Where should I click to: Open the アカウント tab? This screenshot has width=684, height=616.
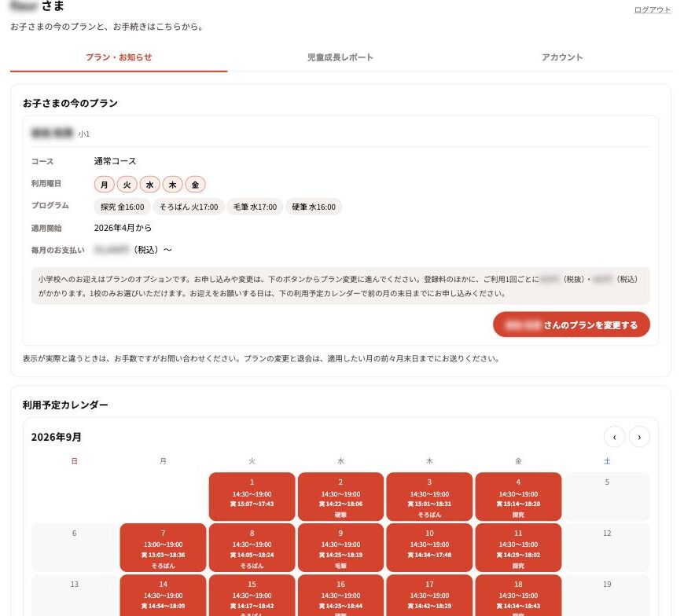point(562,57)
